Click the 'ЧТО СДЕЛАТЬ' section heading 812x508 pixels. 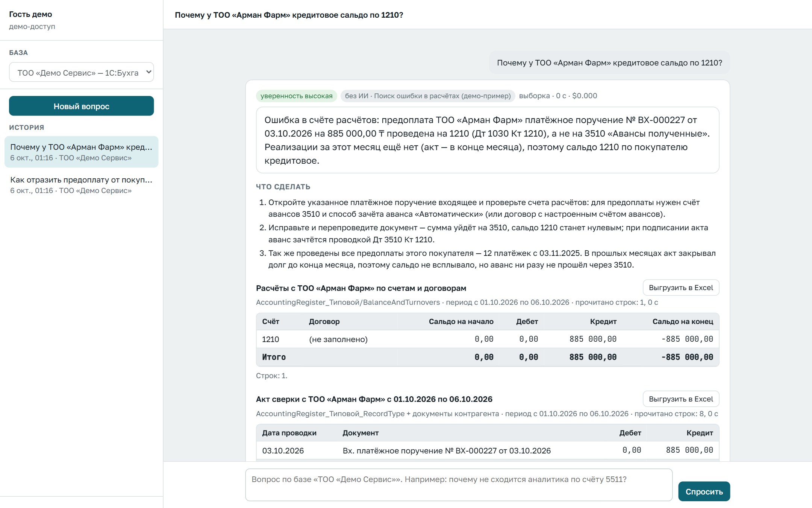[x=283, y=187]
